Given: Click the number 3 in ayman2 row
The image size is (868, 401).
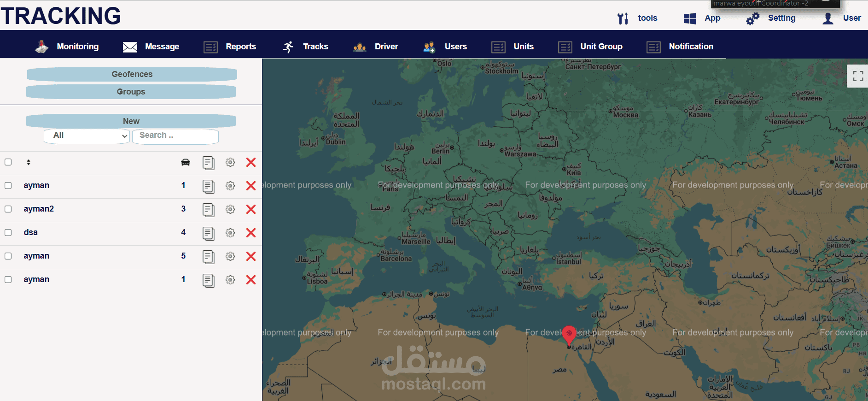Looking at the screenshot, I should [x=183, y=209].
